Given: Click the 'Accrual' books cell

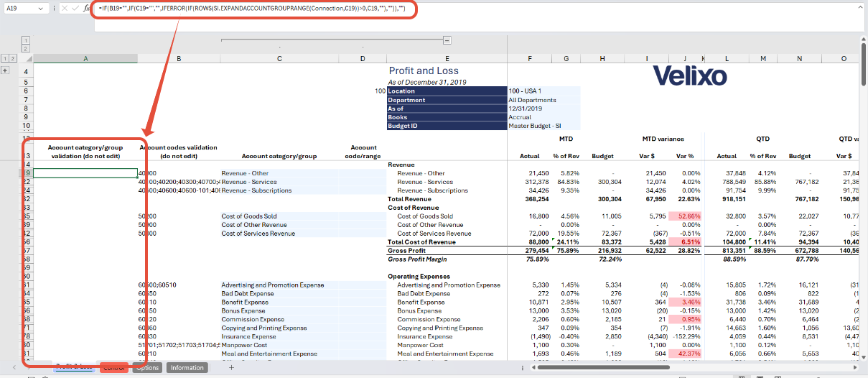Looking at the screenshot, I should 543,117.
